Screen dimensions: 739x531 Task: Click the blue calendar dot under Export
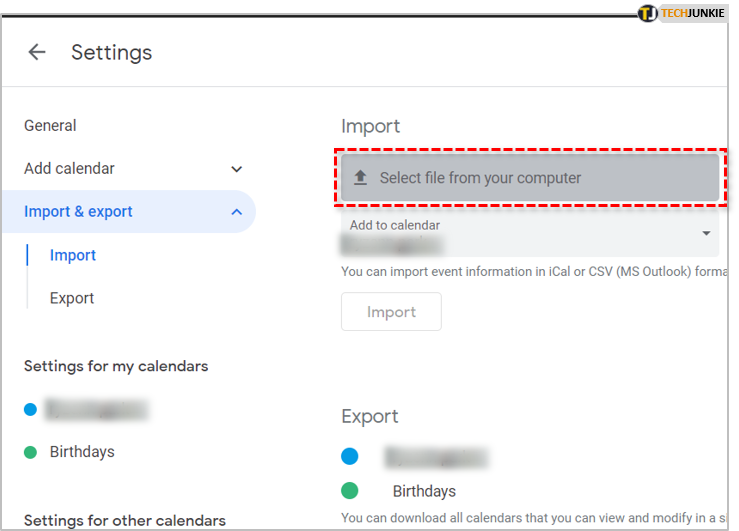[349, 457]
